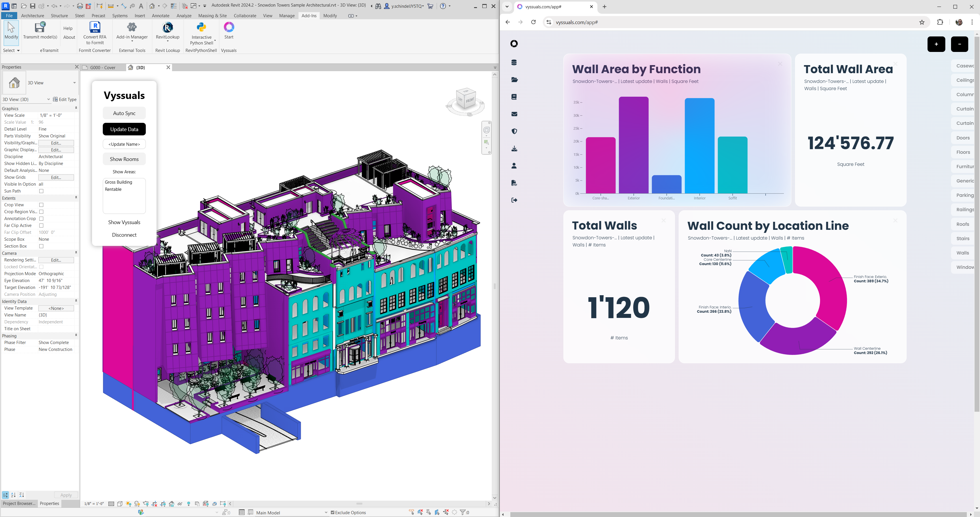
Task: Collapse the Graphics properties section
Action: [76, 108]
